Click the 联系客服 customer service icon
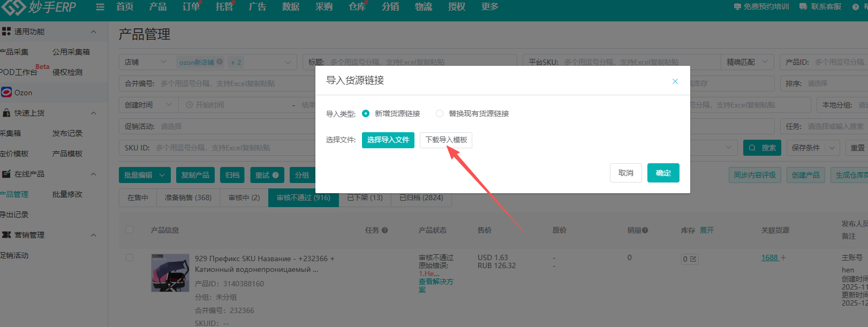Viewport: 868px width, 327px height. (803, 7)
